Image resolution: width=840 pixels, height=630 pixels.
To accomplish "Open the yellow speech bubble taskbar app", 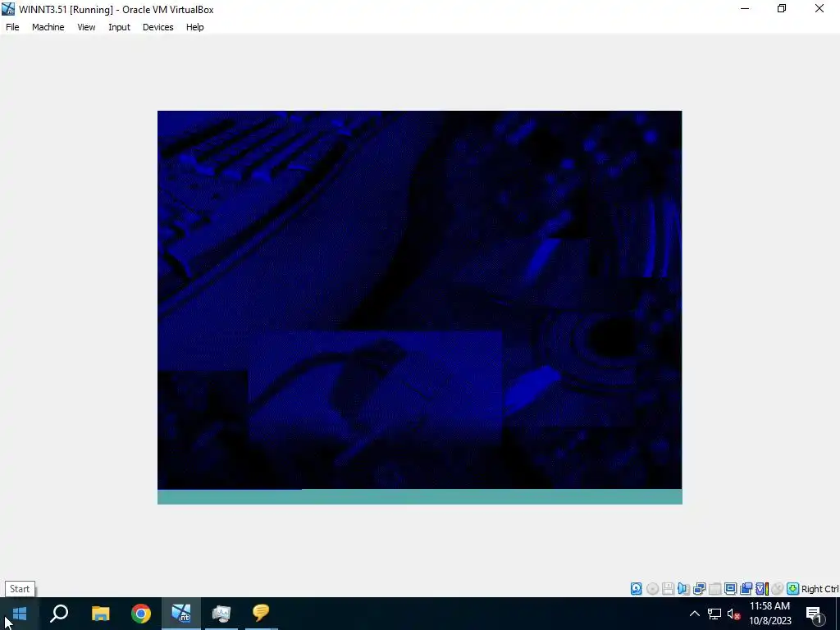I will coord(261,614).
